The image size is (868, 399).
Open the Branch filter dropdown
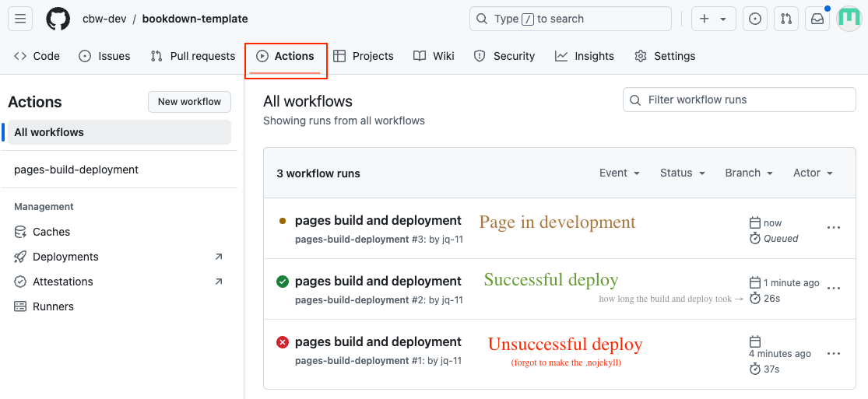[749, 173]
